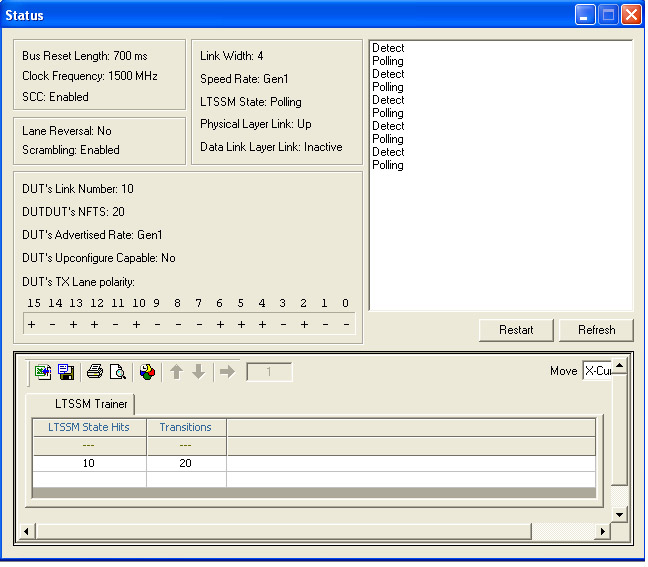
Task: Click the Export to Excel icon
Action: [43, 373]
